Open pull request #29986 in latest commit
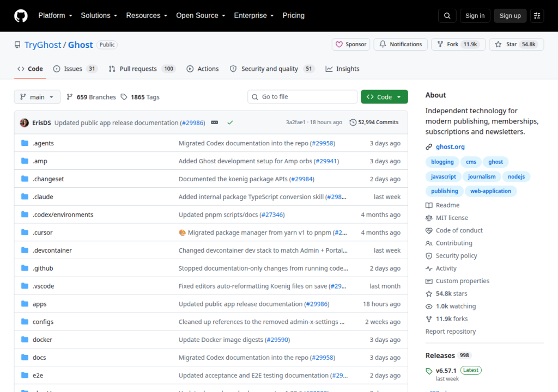 click(x=192, y=122)
